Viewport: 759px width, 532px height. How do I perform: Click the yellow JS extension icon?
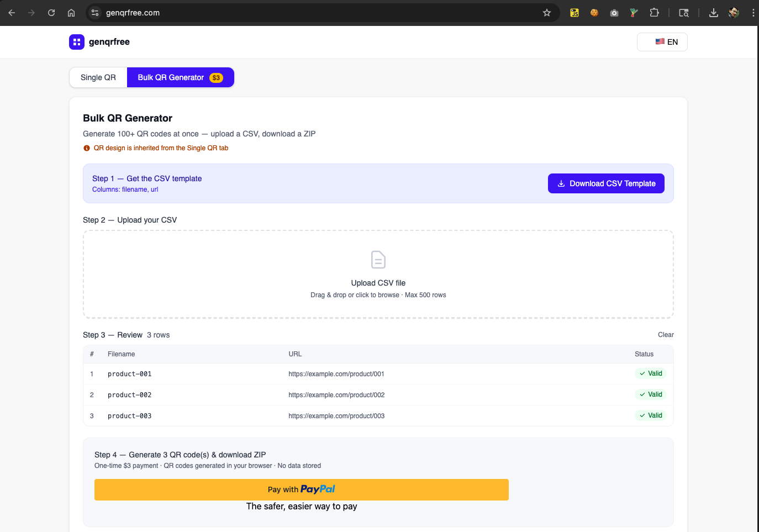pos(574,13)
